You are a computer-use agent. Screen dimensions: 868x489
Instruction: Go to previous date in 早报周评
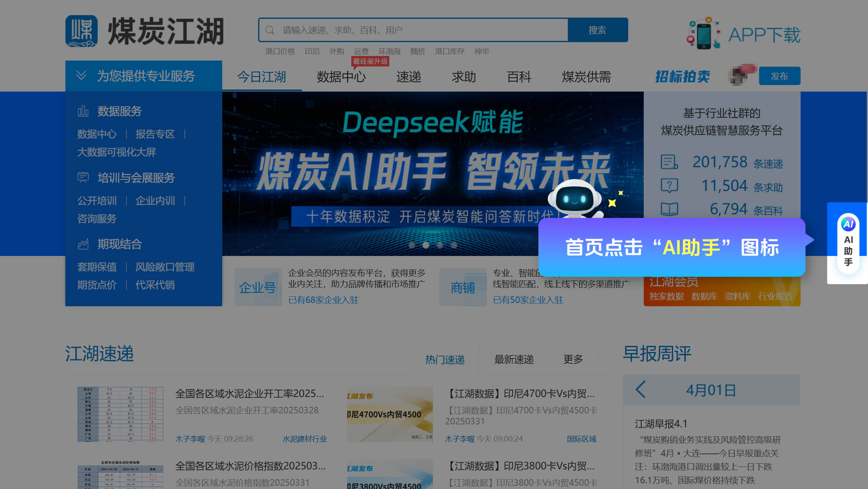[640, 390]
